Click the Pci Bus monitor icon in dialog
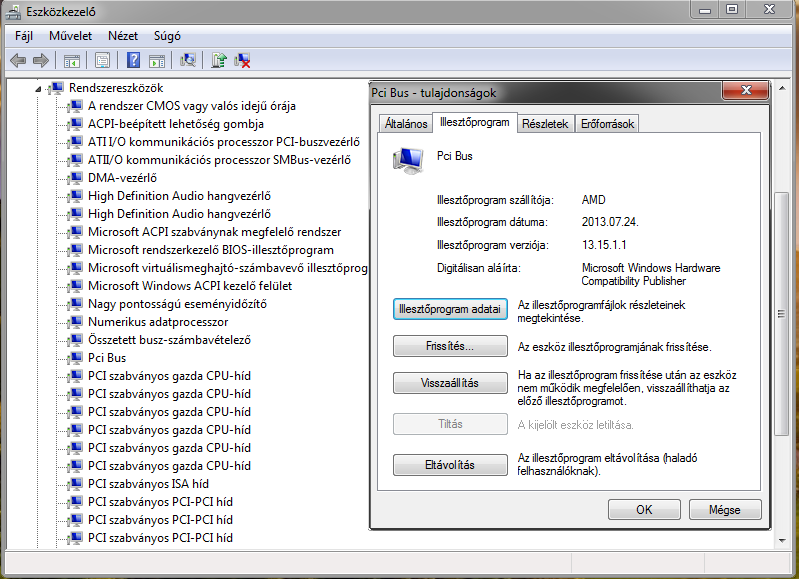Image resolution: width=799 pixels, height=579 pixels. 408,160
